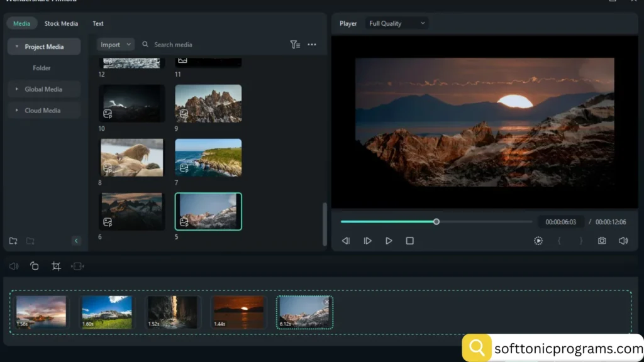Open the Full Quality dropdown in the player
This screenshot has width=644, height=362.
pos(397,23)
